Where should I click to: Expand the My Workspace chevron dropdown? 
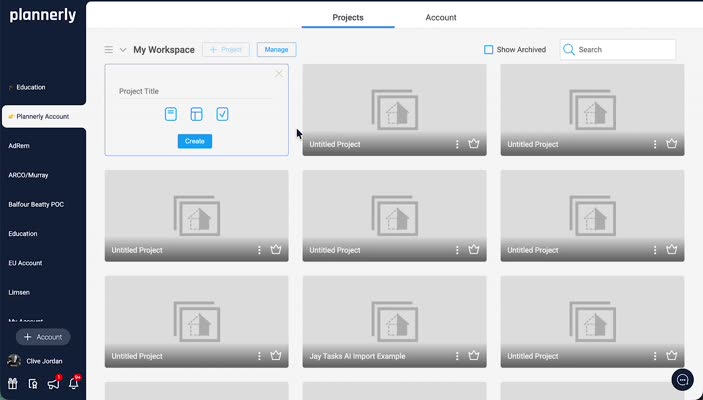coord(123,50)
